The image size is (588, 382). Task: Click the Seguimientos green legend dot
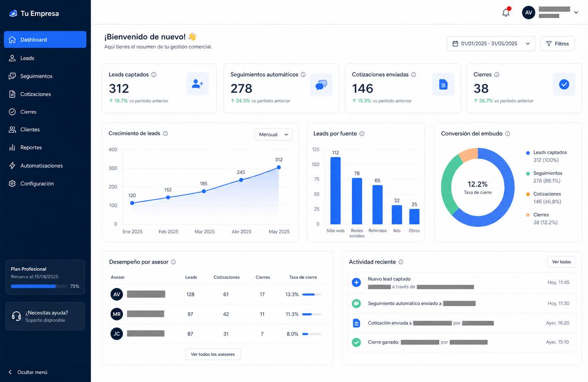pyautogui.click(x=528, y=174)
